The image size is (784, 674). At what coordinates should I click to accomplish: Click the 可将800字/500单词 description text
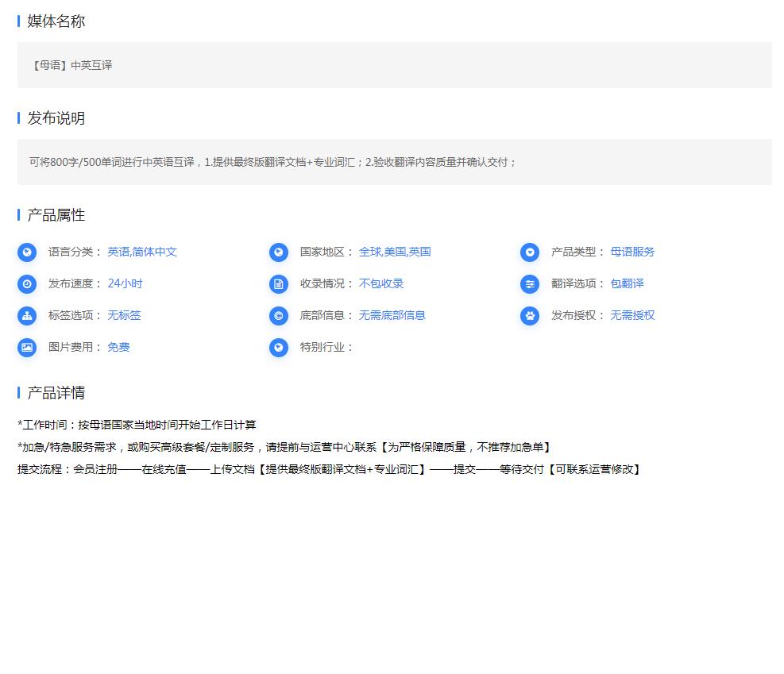272,162
